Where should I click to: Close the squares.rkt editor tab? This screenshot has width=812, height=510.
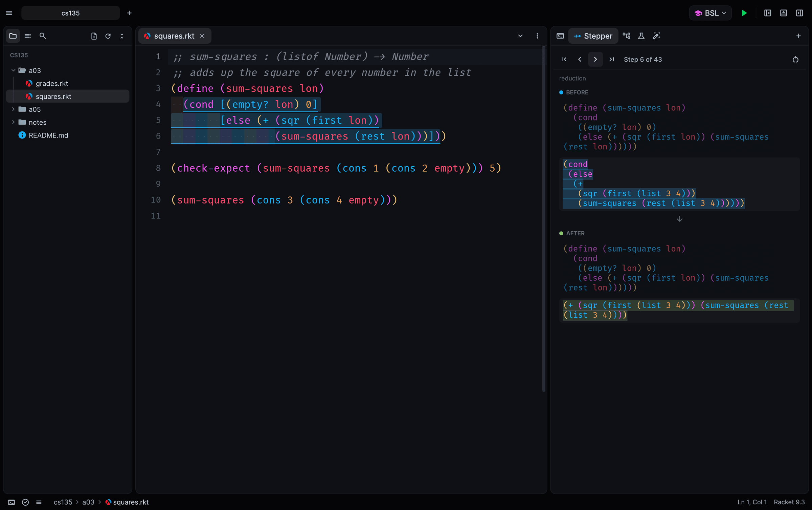(202, 36)
